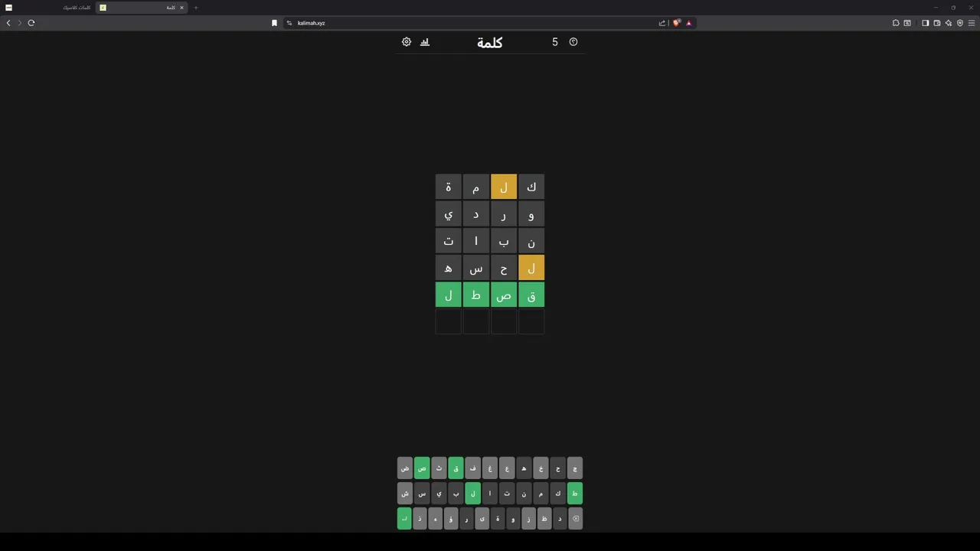
Task: Click the yellow ل tile in first guess row
Action: (x=504, y=187)
